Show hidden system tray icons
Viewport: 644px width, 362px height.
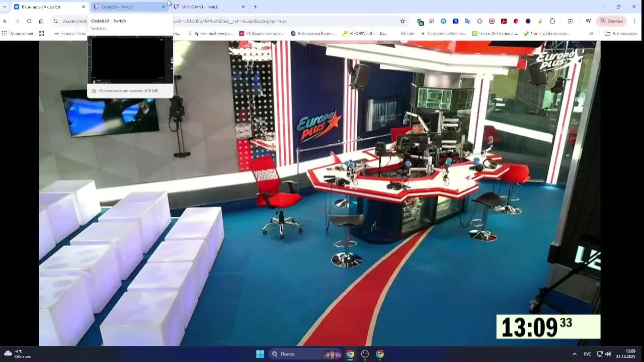click(x=575, y=354)
